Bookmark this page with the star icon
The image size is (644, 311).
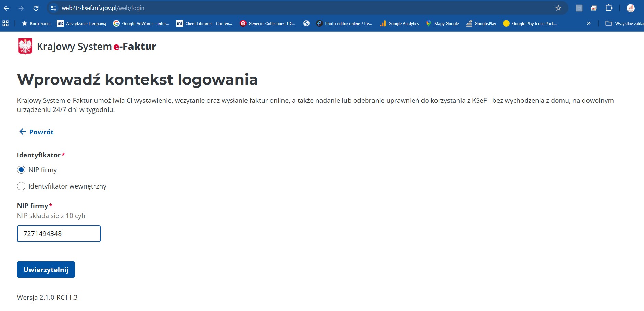tap(558, 8)
